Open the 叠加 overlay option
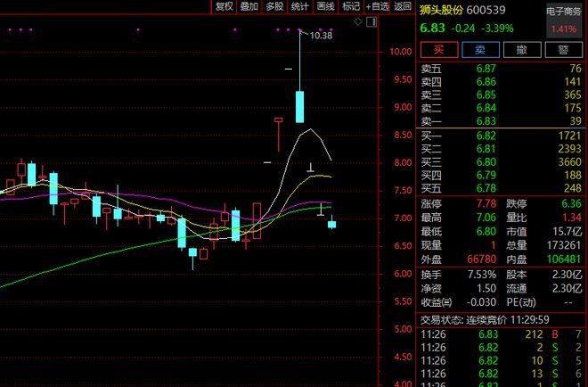588x387 pixels. (x=249, y=6)
